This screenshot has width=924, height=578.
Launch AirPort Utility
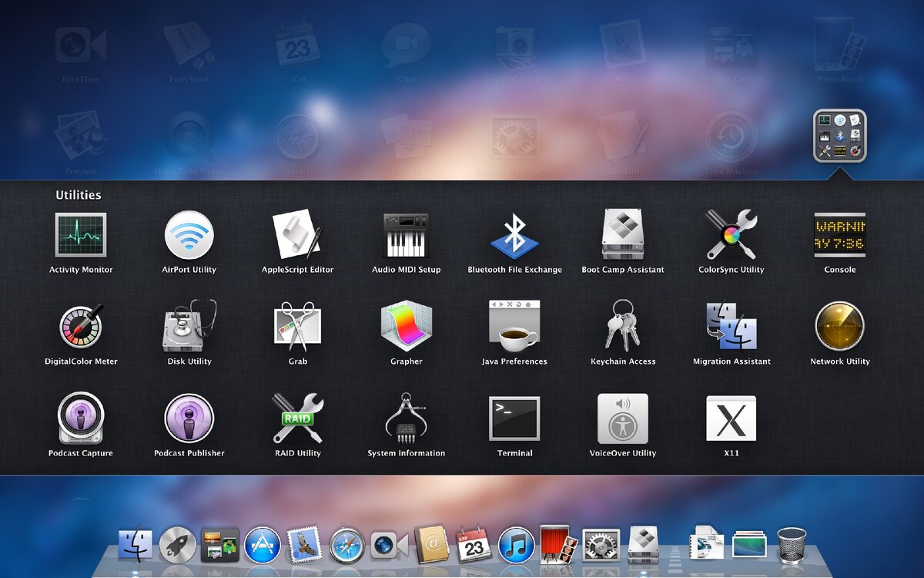tap(189, 235)
